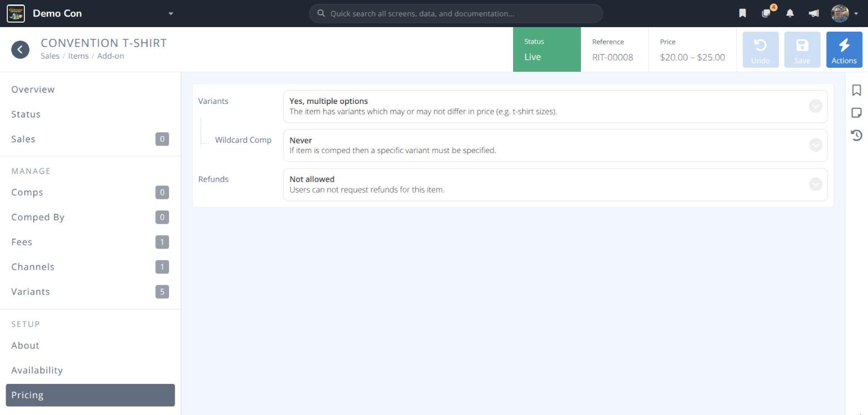
Task: Open the Fees section
Action: click(x=90, y=242)
